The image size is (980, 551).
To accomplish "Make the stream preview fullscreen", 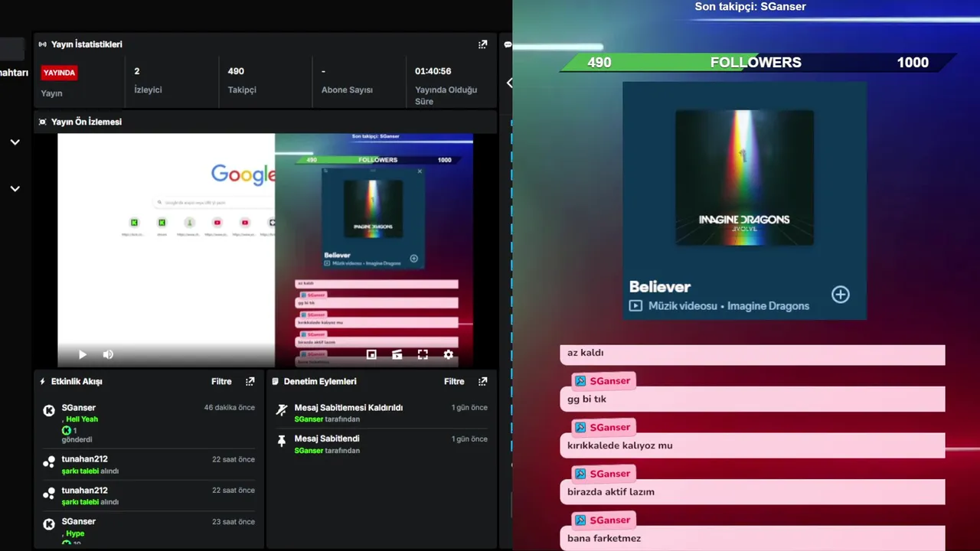I will point(423,354).
